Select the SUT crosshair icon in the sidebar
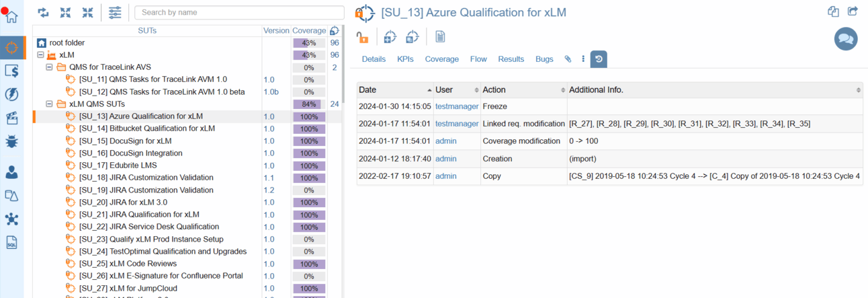The image size is (868, 298). pos(11,48)
